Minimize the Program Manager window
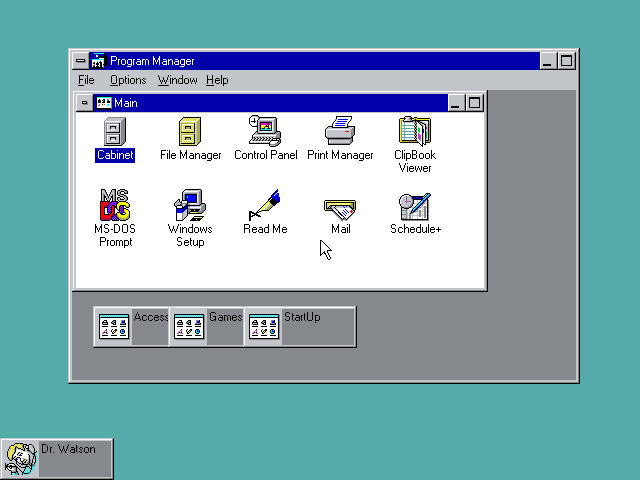This screenshot has width=640, height=480. pos(548,61)
